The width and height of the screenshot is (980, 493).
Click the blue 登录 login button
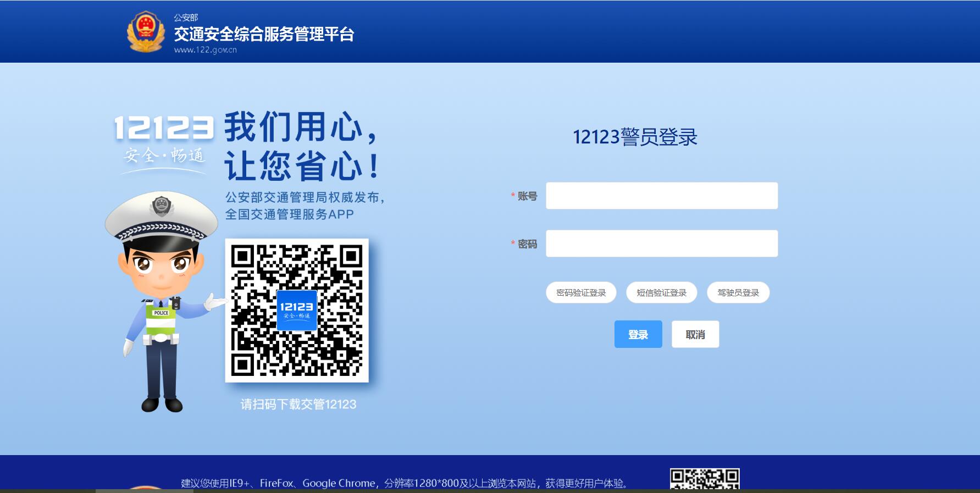pos(638,334)
